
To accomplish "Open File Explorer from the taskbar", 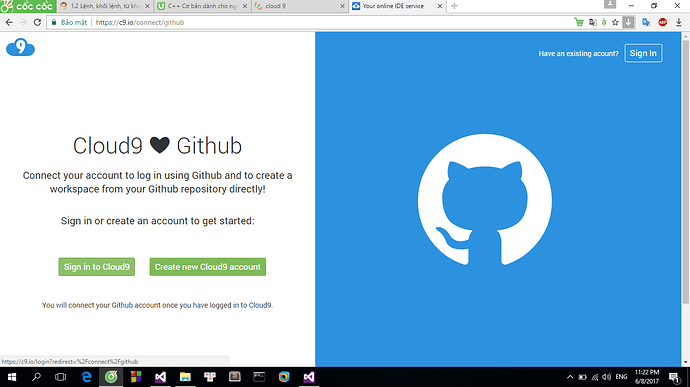I will click(185, 377).
